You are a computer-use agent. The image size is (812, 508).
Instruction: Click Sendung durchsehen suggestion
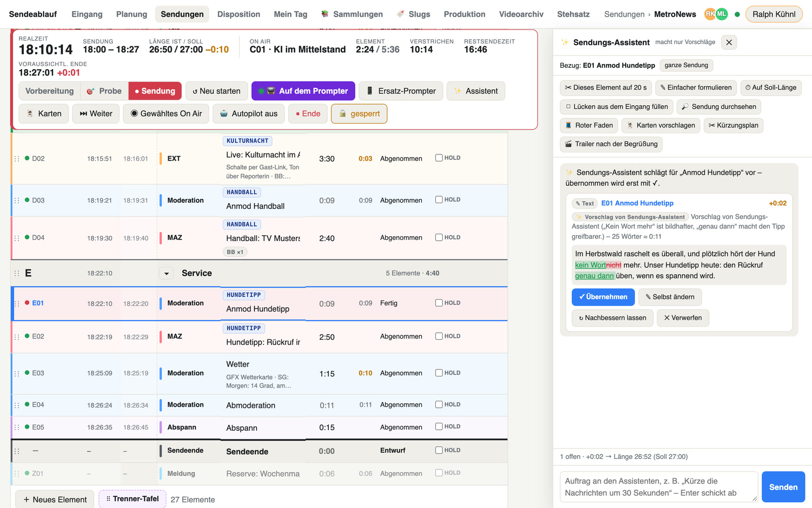click(719, 107)
